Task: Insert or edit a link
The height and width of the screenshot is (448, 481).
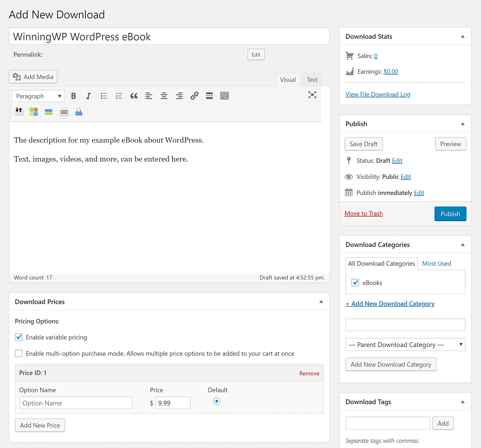Action: pos(195,96)
